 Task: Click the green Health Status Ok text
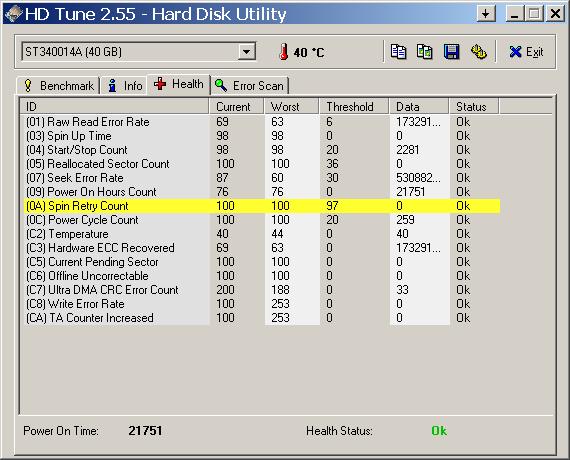pyautogui.click(x=439, y=431)
